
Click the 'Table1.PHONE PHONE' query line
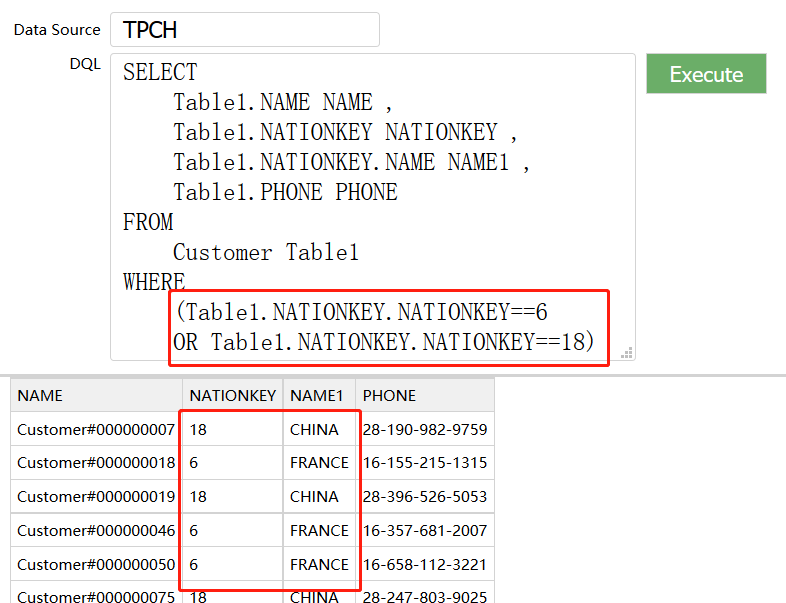click(285, 192)
